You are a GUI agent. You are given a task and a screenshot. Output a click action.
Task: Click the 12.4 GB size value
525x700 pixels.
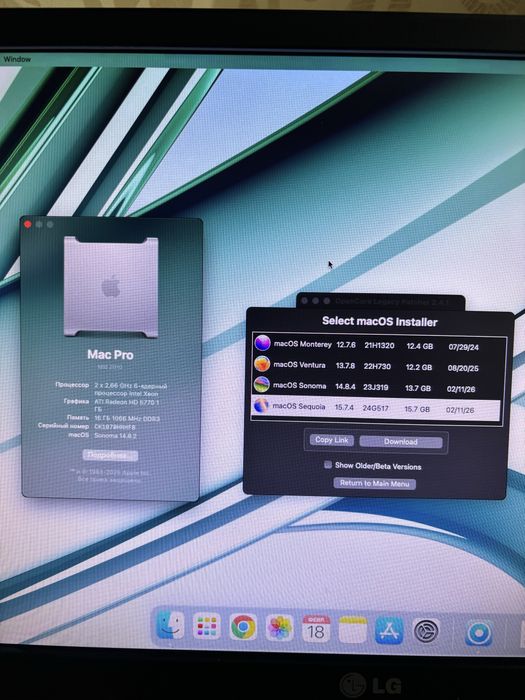coord(420,346)
